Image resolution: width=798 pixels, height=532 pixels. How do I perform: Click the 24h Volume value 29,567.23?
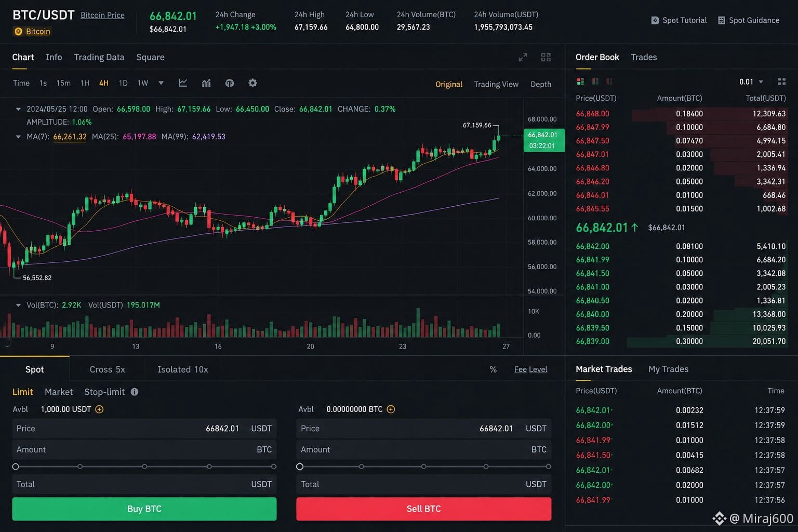point(414,27)
